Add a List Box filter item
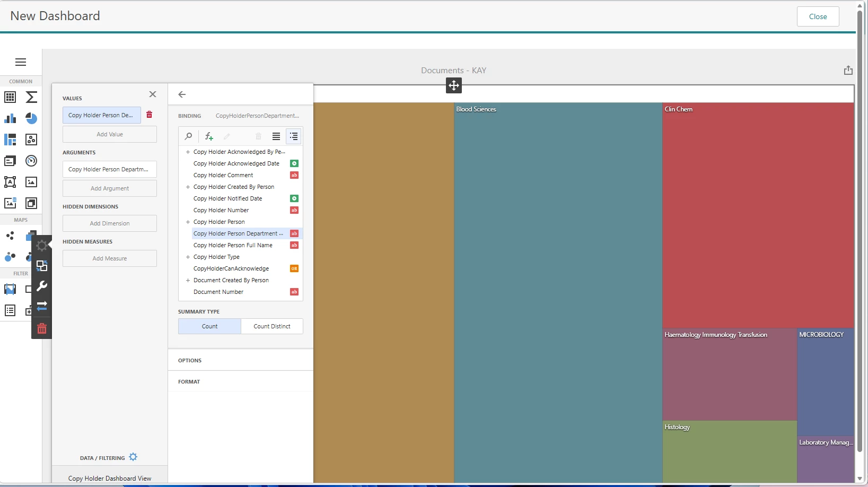This screenshot has width=868, height=487. coord(10,310)
